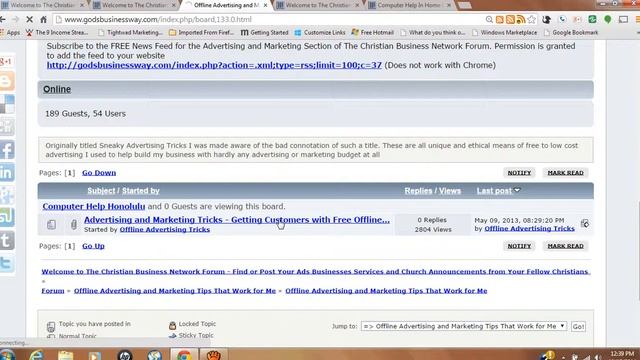Share page on LinkedIn from sidebar
Image resolution: width=640 pixels, height=360 pixels.
pyautogui.click(x=7, y=173)
